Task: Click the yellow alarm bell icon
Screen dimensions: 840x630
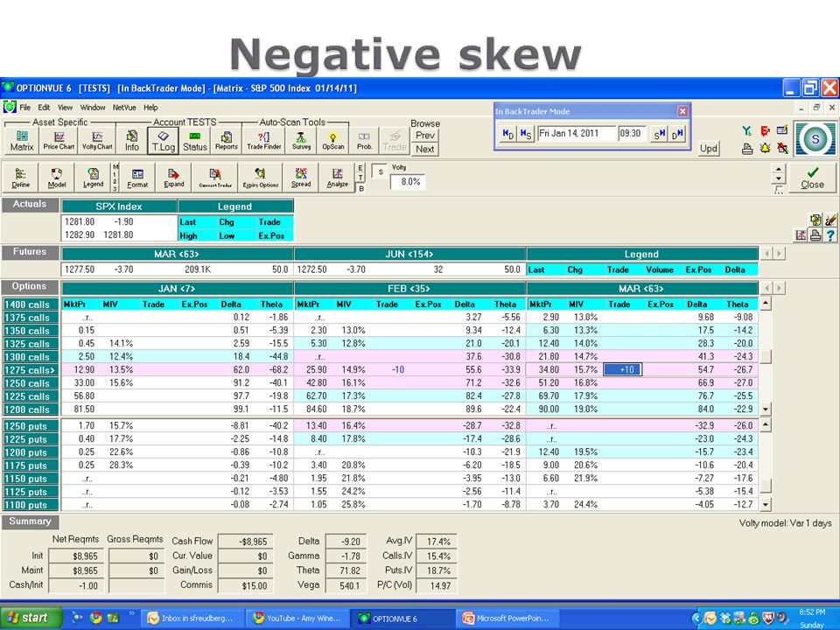Action: click(x=765, y=149)
